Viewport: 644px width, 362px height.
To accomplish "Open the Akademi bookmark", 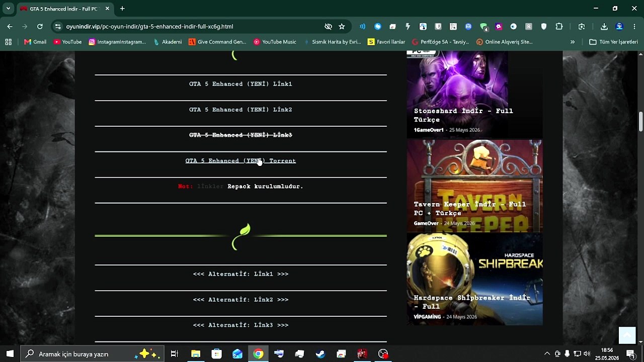I will [x=168, y=42].
